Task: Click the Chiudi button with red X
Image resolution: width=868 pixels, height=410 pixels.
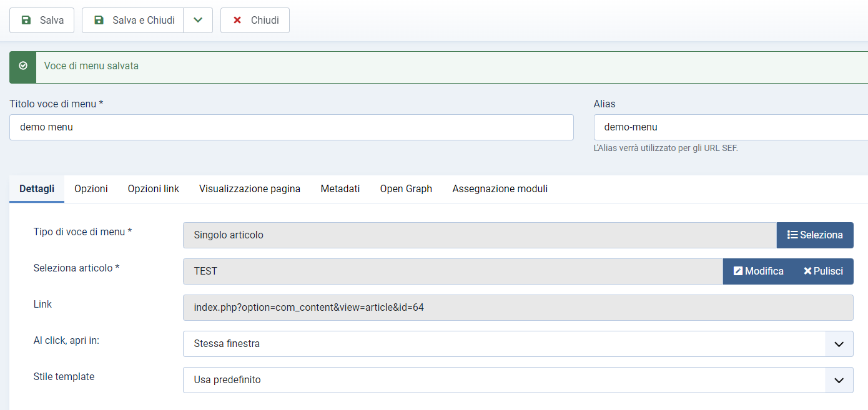Action: (255, 20)
